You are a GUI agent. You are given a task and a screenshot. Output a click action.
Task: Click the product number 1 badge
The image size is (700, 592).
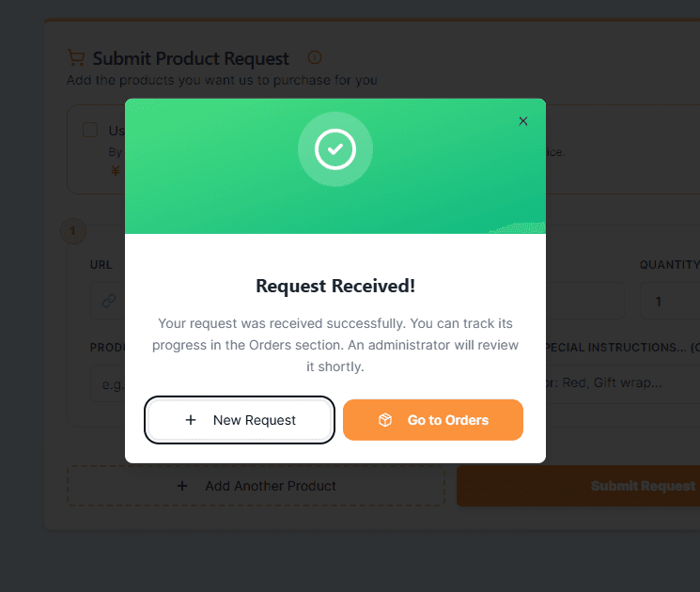click(73, 230)
